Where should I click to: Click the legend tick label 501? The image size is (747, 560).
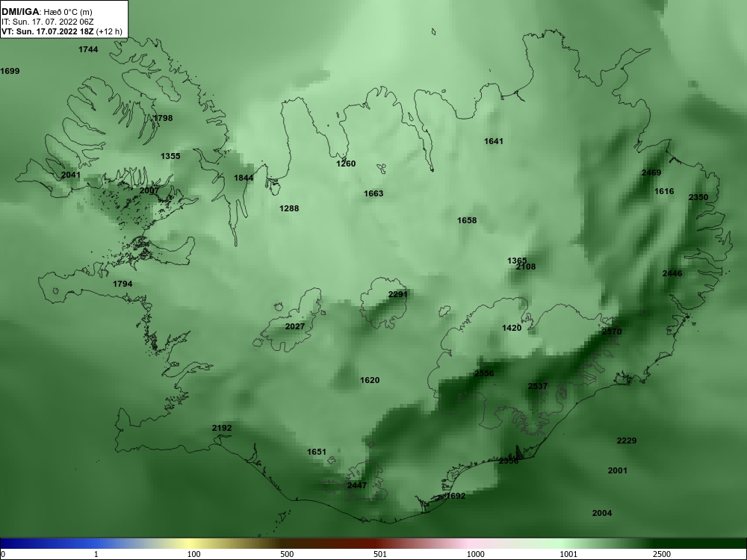coord(380,554)
